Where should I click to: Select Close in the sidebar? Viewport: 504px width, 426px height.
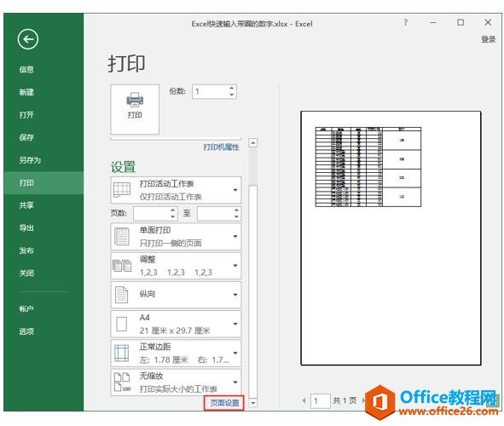pos(26,273)
